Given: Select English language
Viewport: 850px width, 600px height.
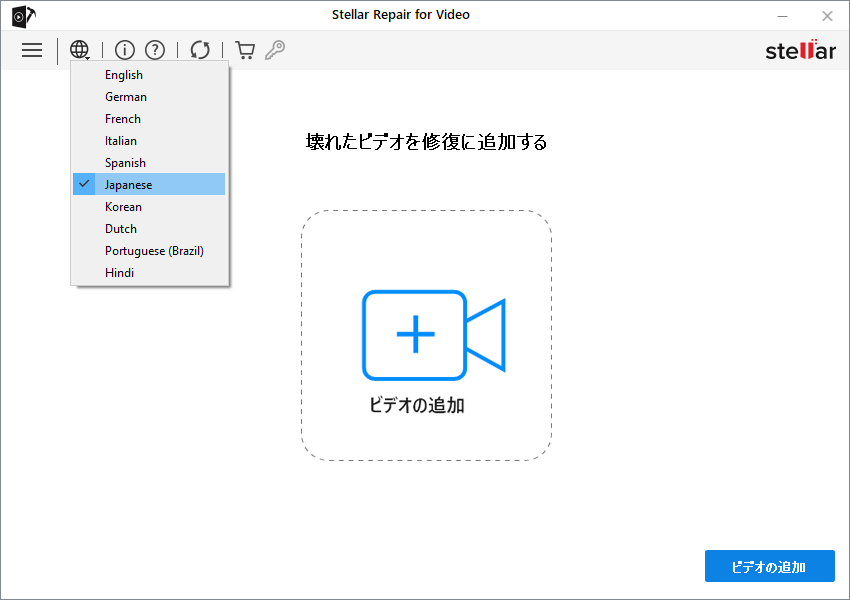Looking at the screenshot, I should point(149,75).
